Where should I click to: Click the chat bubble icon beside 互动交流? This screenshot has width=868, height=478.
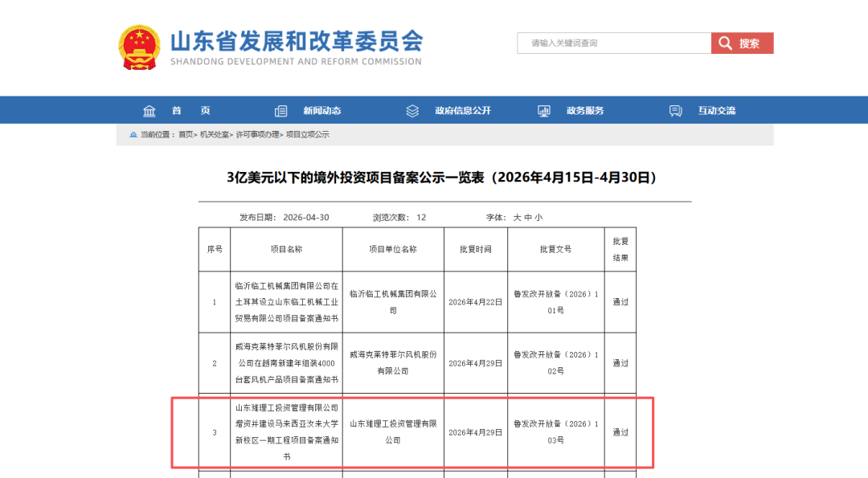[x=675, y=111]
